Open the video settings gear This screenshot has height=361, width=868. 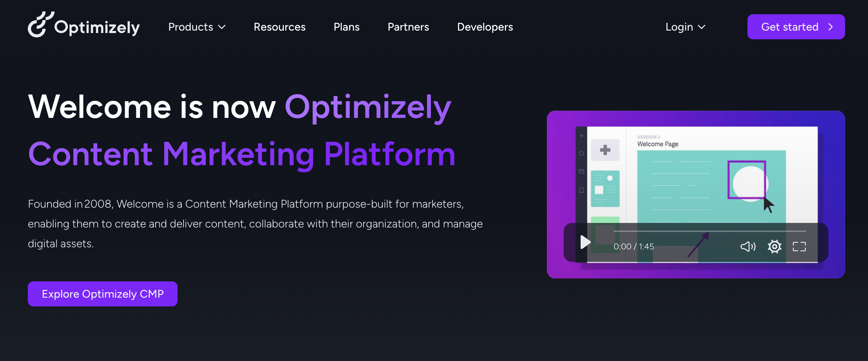pos(775,247)
